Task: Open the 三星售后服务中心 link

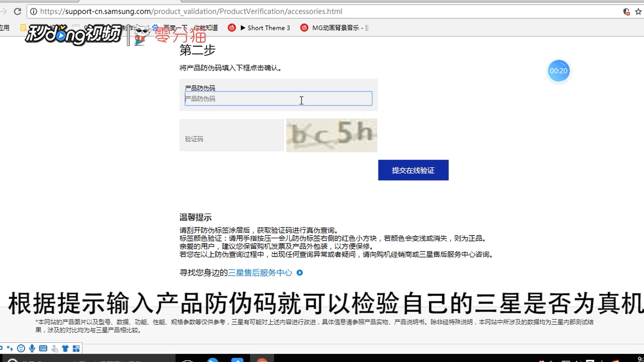Action: tap(260, 273)
